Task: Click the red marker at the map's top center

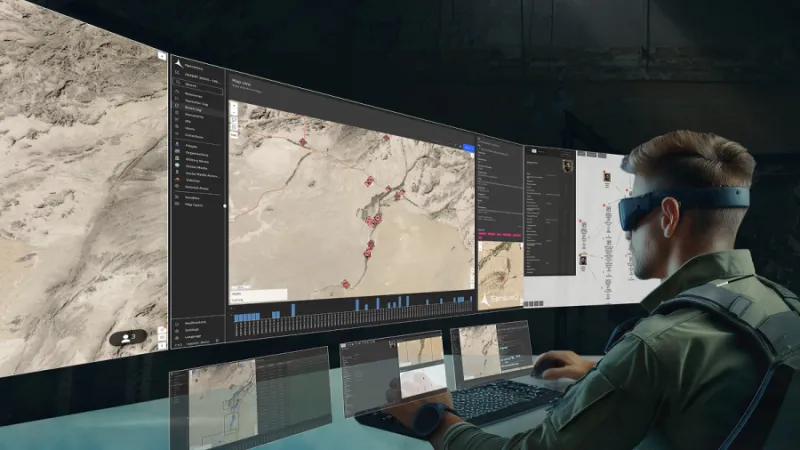Action: tap(386, 138)
